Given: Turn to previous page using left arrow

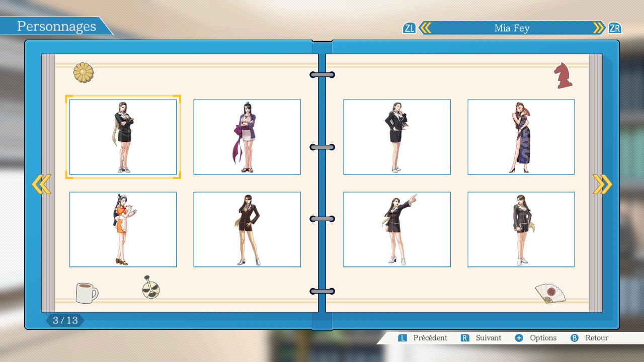Looking at the screenshot, I should pyautogui.click(x=41, y=185).
